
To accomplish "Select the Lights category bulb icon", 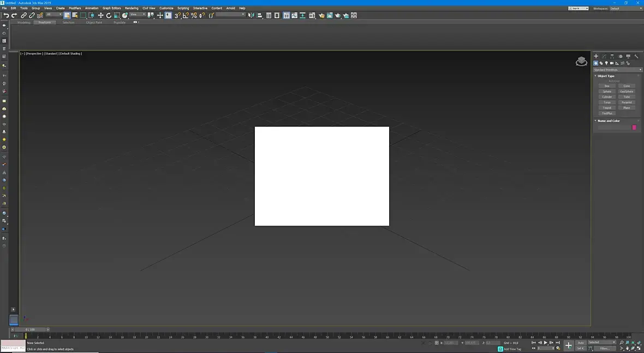I will pyautogui.click(x=606, y=63).
